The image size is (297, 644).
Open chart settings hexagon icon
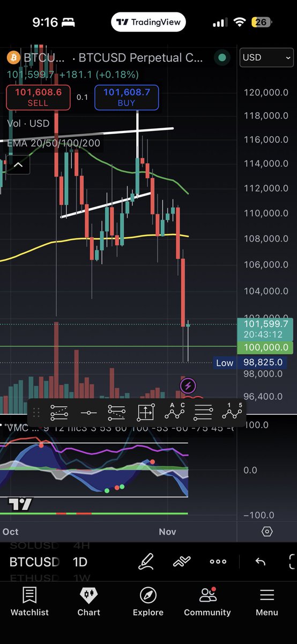(x=267, y=531)
